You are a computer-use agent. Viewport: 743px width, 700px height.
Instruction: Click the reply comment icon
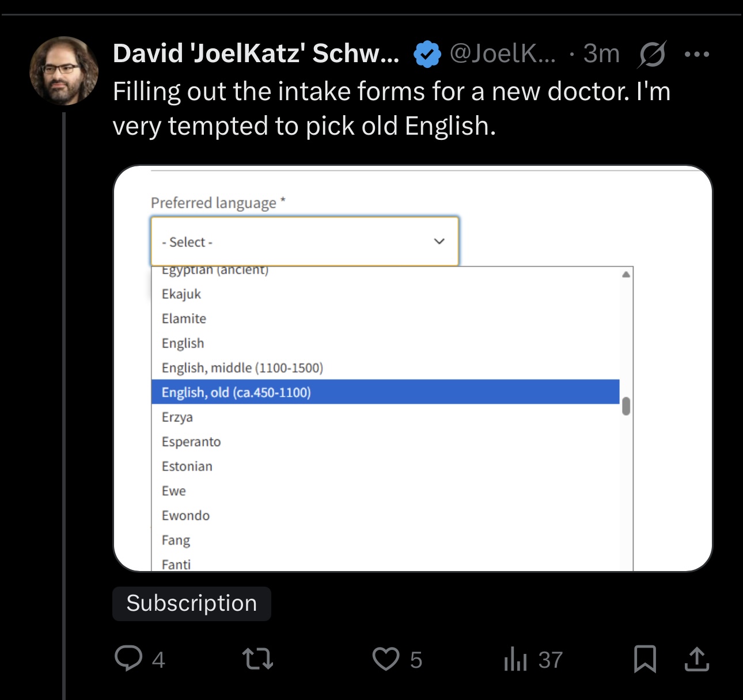pyautogui.click(x=128, y=659)
